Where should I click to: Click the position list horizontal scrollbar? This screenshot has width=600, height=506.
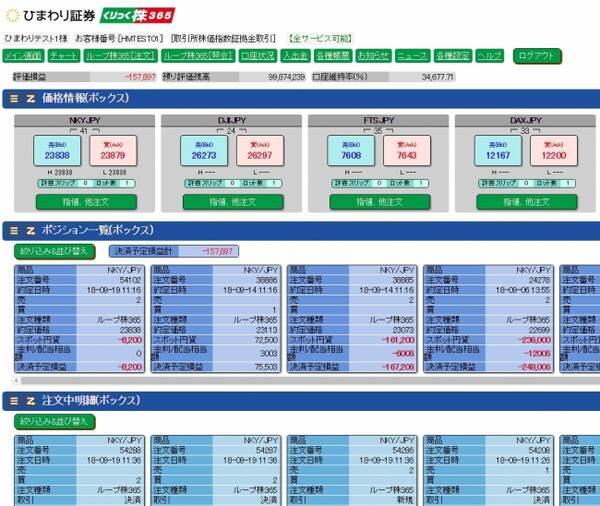coord(310,381)
